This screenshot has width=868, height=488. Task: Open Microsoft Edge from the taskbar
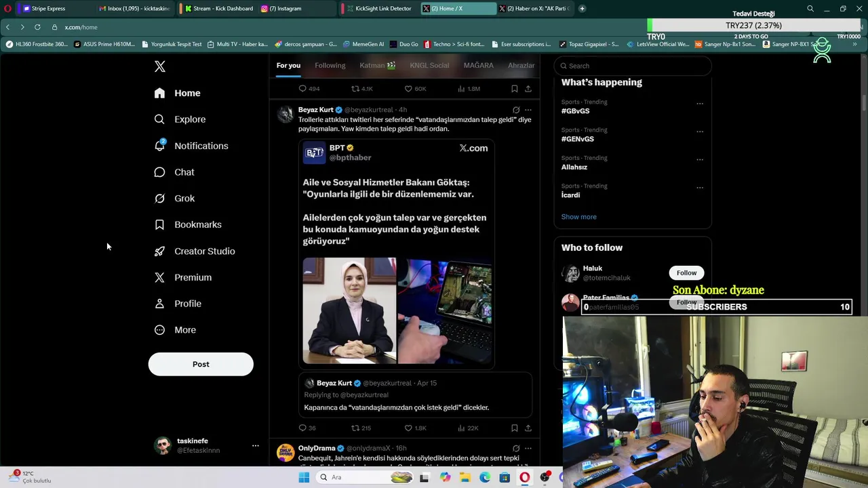[485, 477]
